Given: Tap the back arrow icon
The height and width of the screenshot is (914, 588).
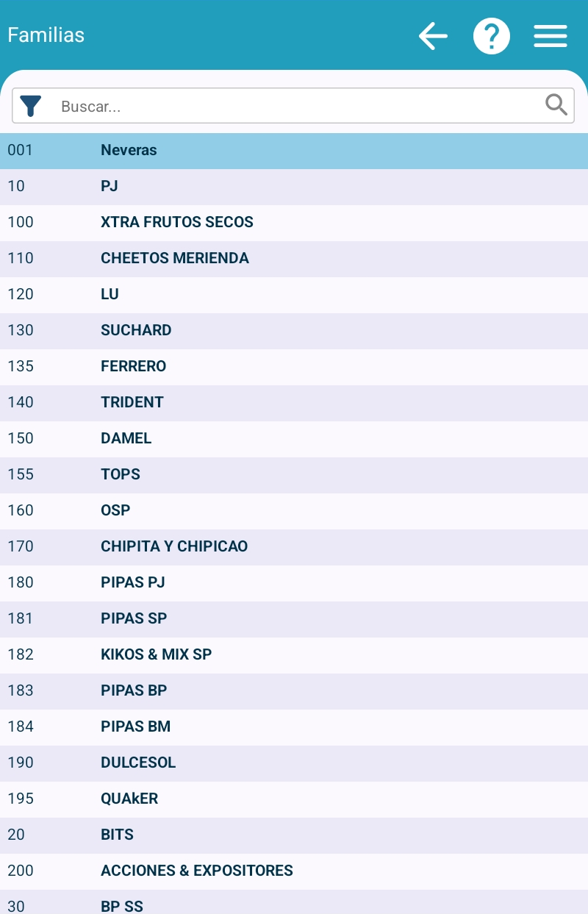Looking at the screenshot, I should pos(433,35).
